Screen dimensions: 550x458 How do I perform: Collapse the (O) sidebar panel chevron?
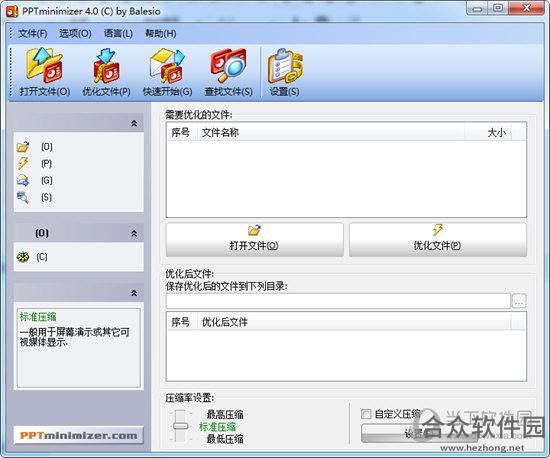tap(134, 233)
